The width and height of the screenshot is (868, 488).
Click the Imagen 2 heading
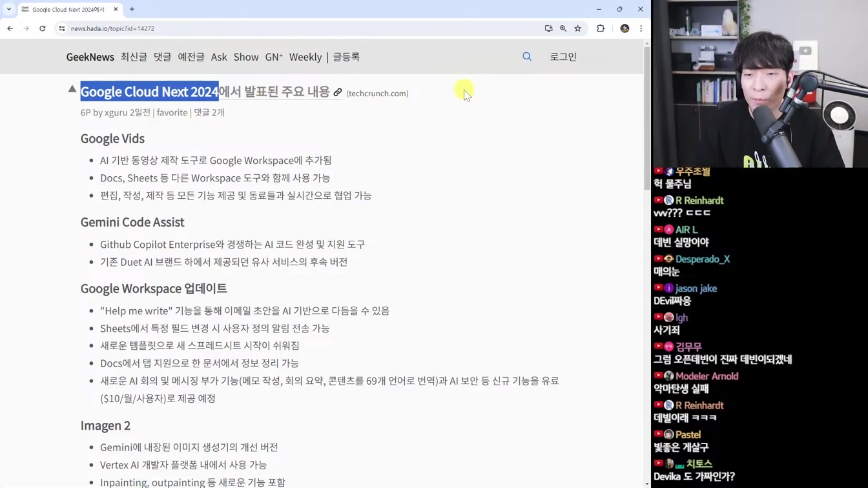[105, 425]
